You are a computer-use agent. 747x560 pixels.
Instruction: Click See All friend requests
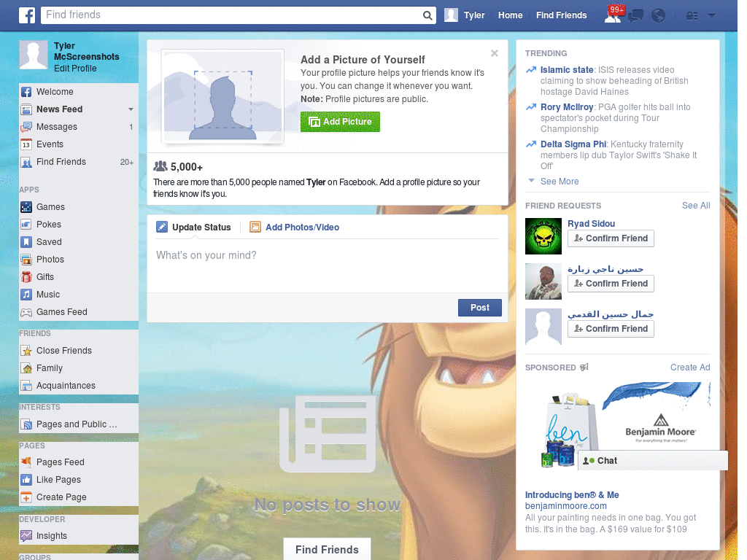click(x=695, y=206)
